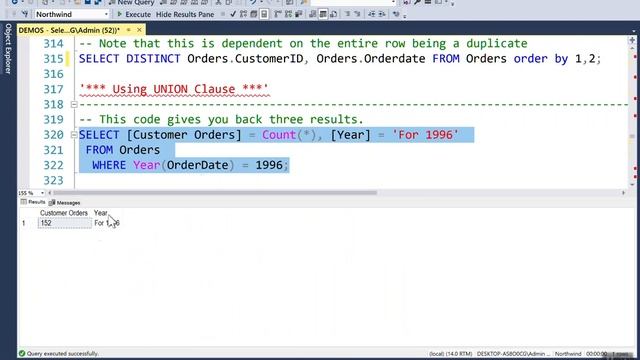Click the editor horizontal scrollbar thumb

point(215,193)
